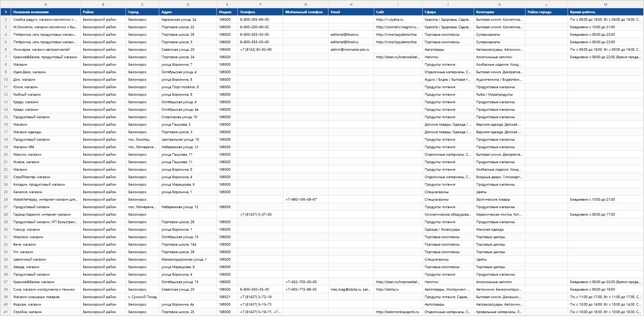
Task: Select address cell 'Железнодорожная улица, 1'
Action: 188,260
